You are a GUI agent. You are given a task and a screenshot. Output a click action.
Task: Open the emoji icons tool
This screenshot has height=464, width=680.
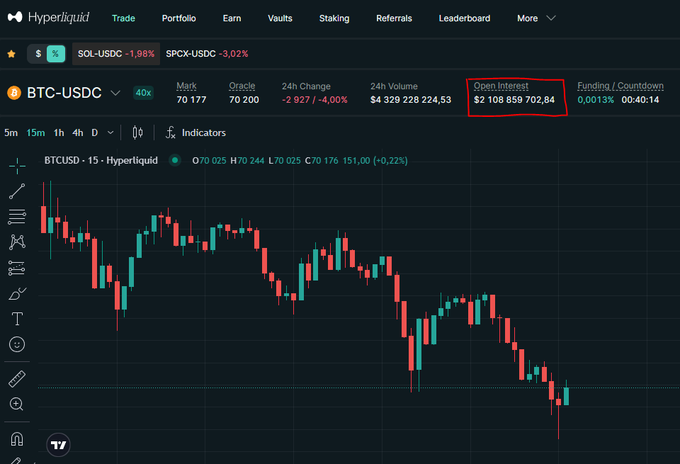17,344
